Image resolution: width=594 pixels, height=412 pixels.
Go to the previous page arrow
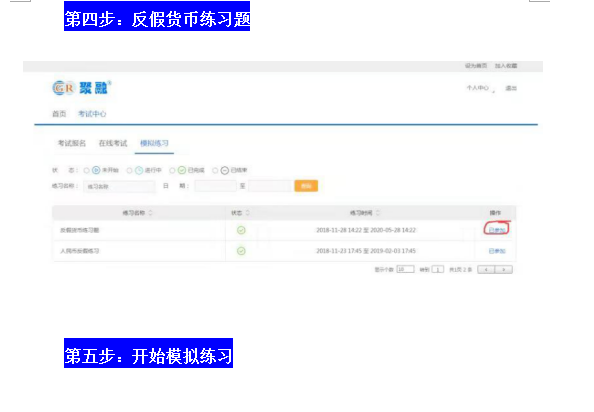486,270
